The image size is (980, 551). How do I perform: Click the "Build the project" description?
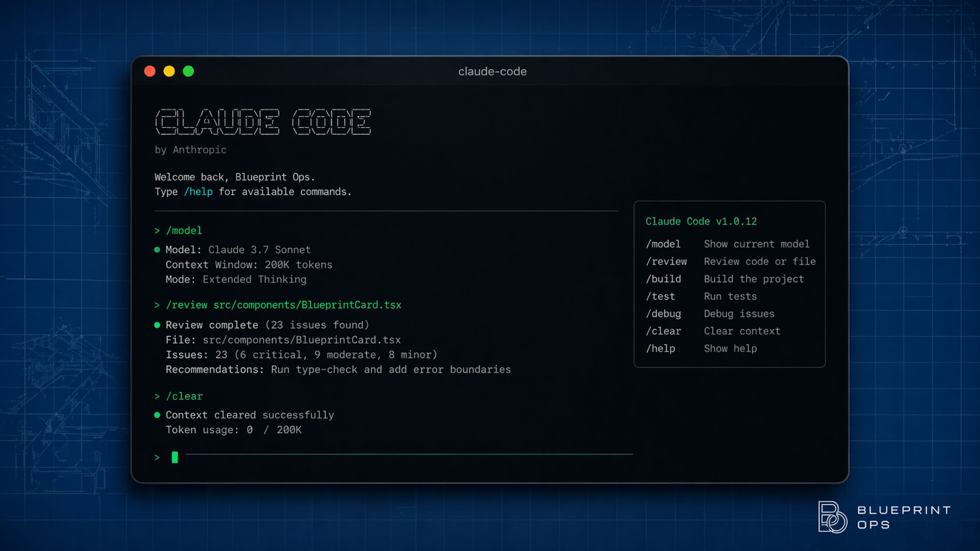753,279
